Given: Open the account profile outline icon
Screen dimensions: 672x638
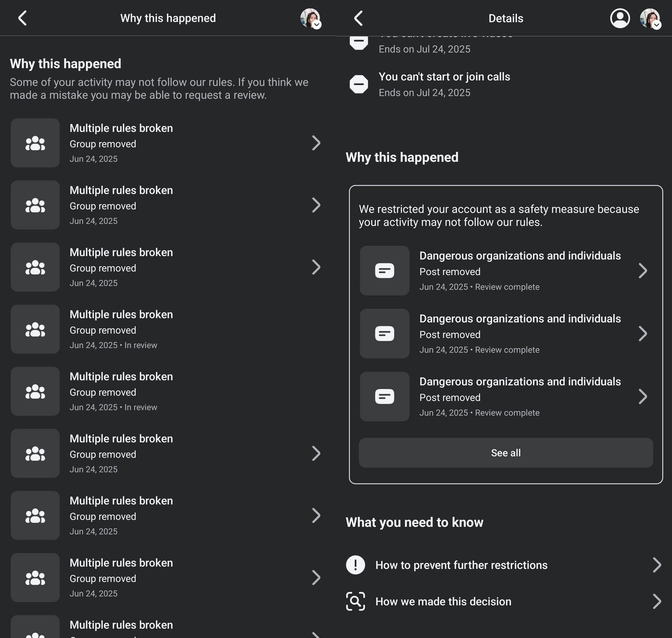Looking at the screenshot, I should 620,18.
